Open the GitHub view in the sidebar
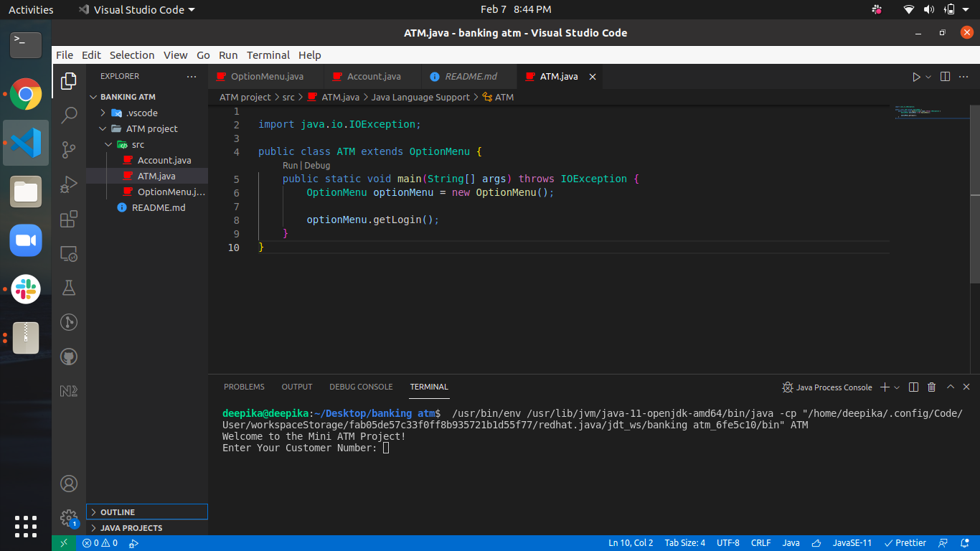 pyautogui.click(x=69, y=357)
